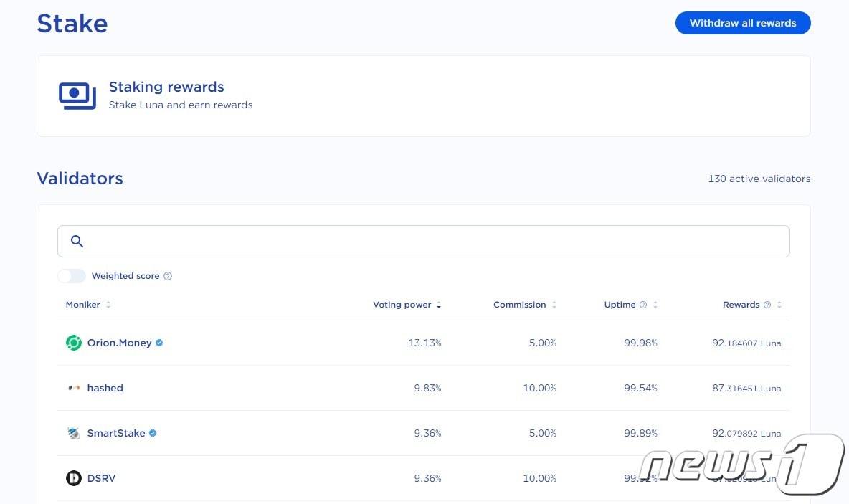Click the Rewards column help icon
Image resolution: width=849 pixels, height=504 pixels.
[767, 305]
